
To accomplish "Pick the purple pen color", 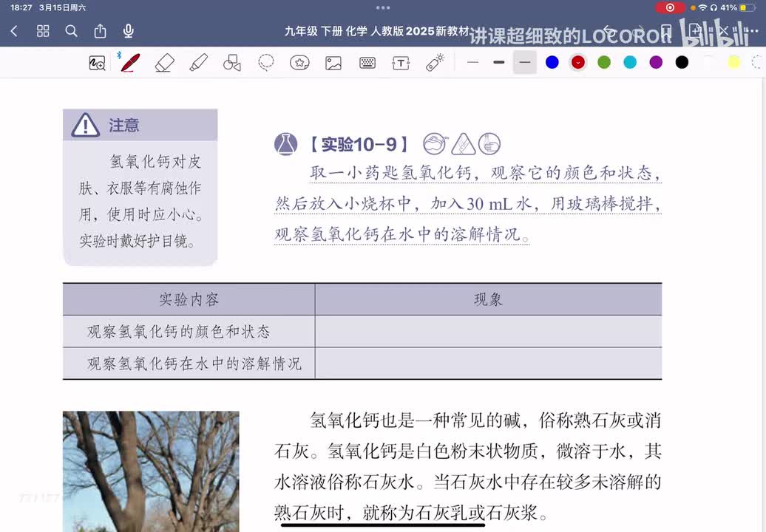I will pos(656,63).
